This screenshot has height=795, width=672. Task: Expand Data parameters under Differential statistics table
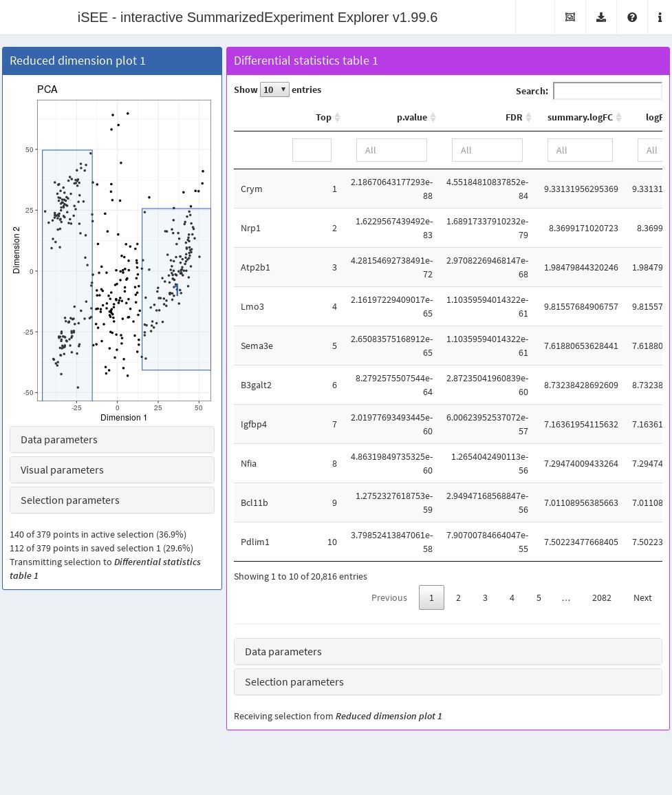[448, 652]
